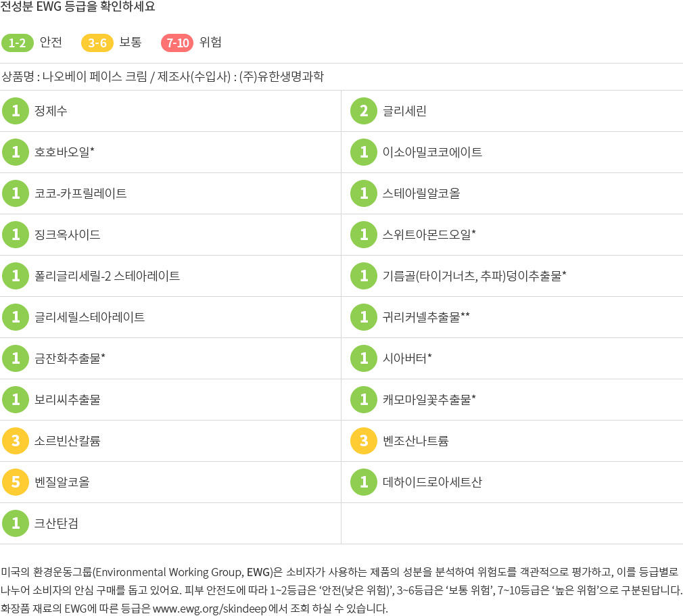Click grade 5 badge beside 벤질알코올
683x616 pixels.
click(16, 482)
